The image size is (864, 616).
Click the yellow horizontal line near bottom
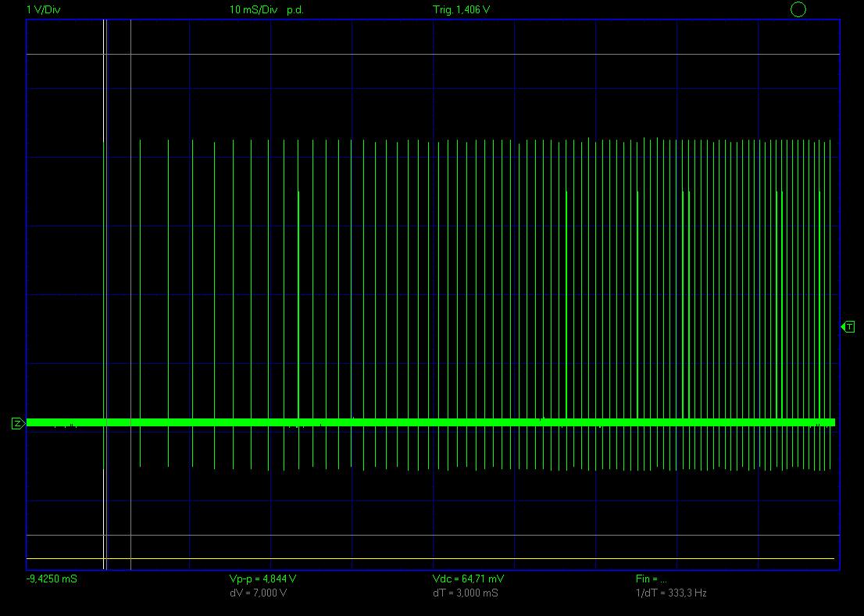tap(430, 559)
